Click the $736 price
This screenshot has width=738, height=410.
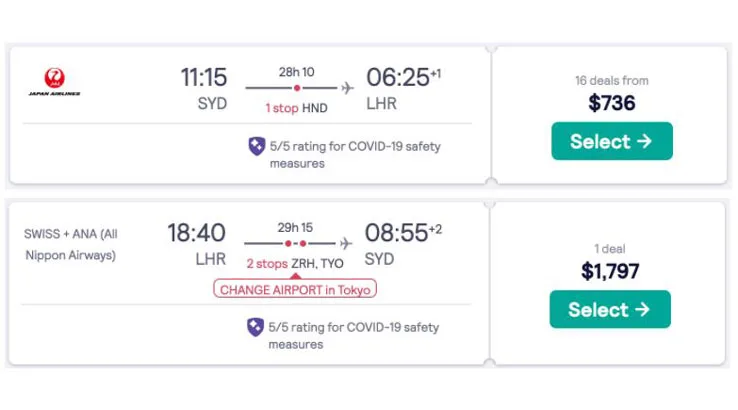point(611,103)
